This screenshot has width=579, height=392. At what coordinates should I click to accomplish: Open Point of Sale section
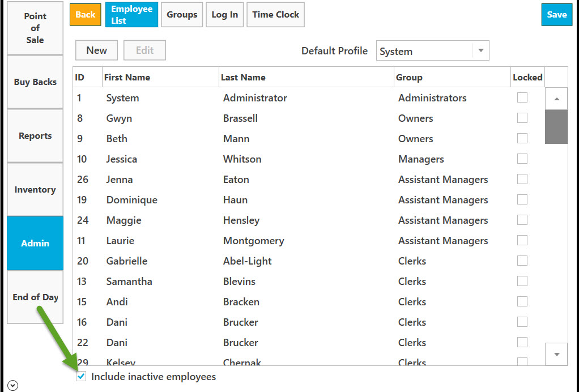[x=35, y=28]
